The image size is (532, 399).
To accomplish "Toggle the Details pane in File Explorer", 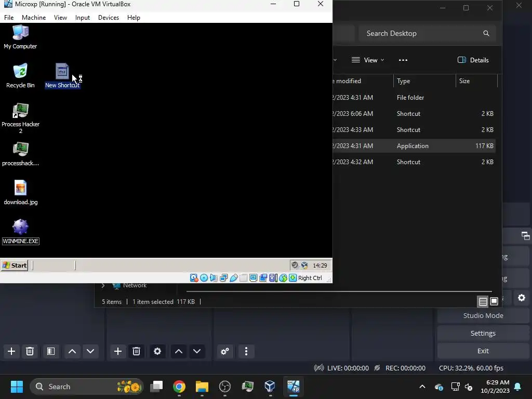I will point(473,60).
